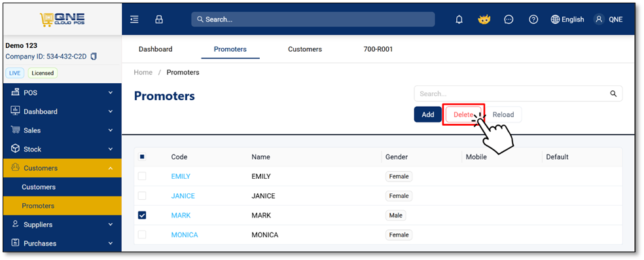Collapse the Customers sidebar section
This screenshot has height=260, width=644.
tap(62, 168)
